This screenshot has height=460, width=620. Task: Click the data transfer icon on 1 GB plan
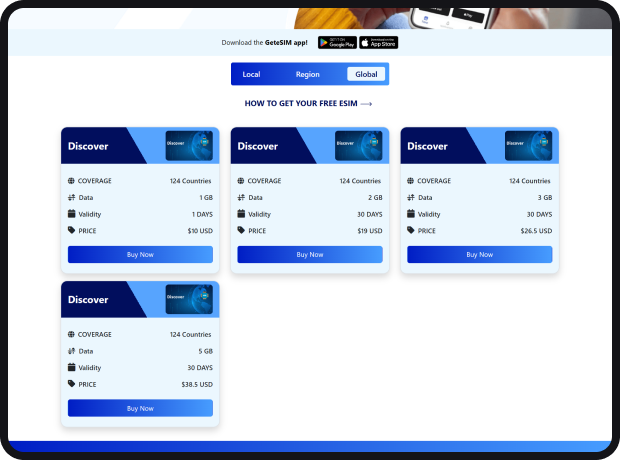pyautogui.click(x=72, y=197)
